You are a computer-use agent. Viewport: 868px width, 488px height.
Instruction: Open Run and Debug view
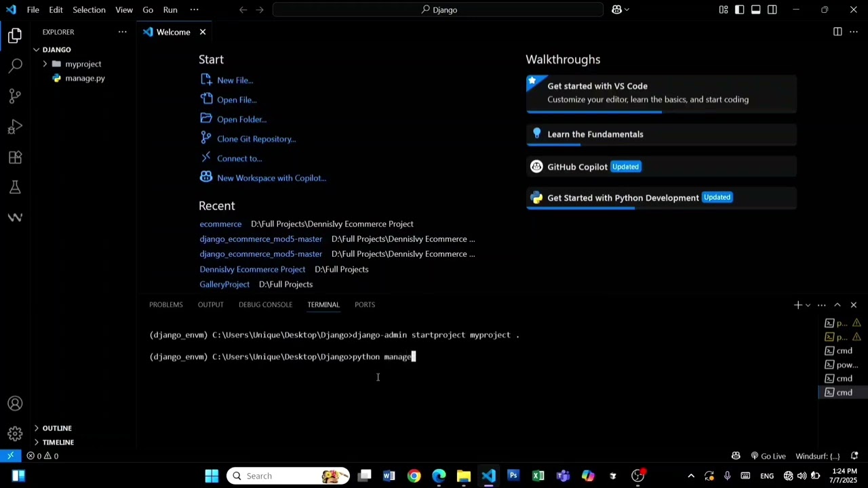(15, 127)
